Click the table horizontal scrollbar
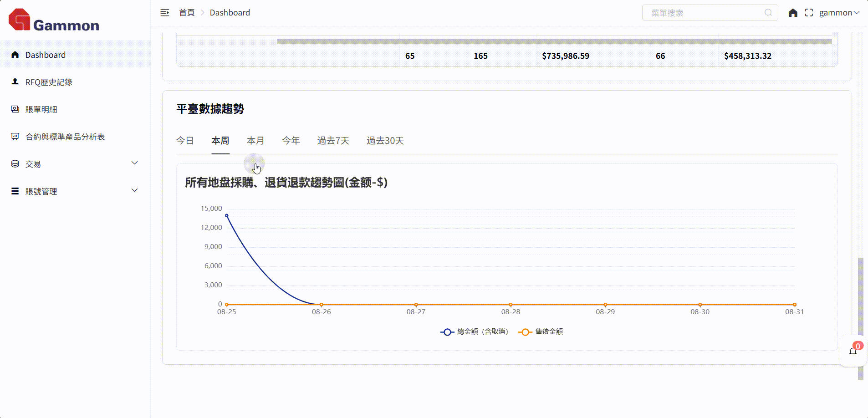The height and width of the screenshot is (418, 868). pos(554,41)
